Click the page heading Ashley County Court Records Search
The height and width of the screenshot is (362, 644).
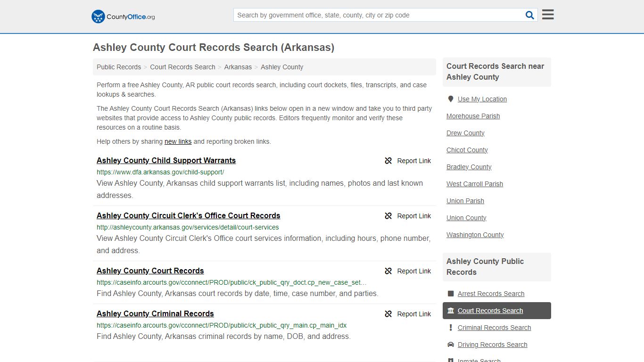point(214,47)
